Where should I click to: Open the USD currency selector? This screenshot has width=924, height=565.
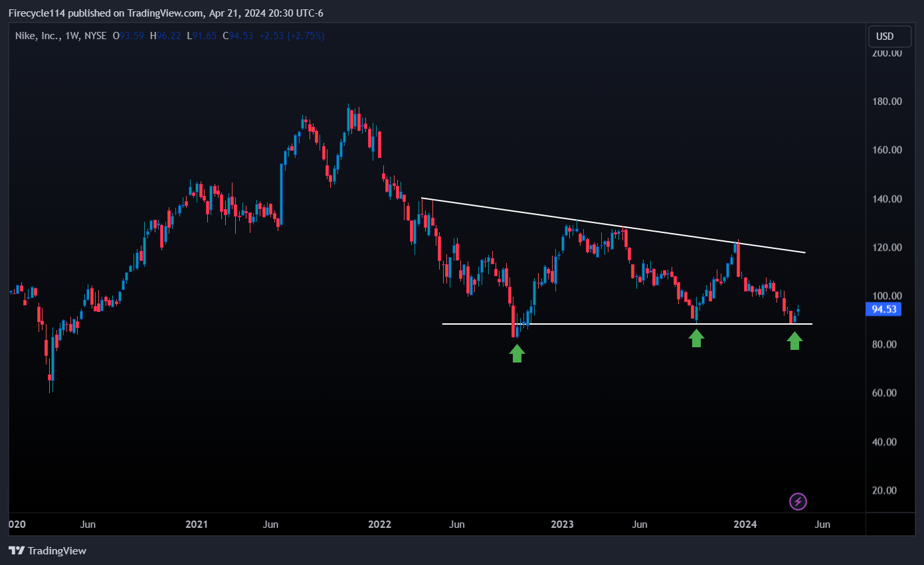pos(889,37)
